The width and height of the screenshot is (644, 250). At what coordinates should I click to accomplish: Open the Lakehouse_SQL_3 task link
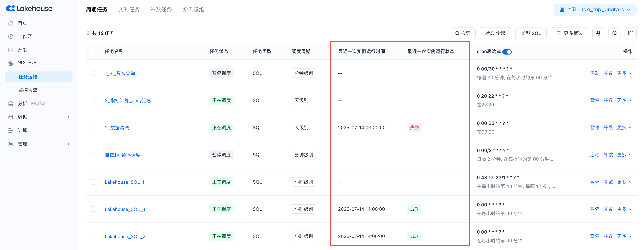125,209
